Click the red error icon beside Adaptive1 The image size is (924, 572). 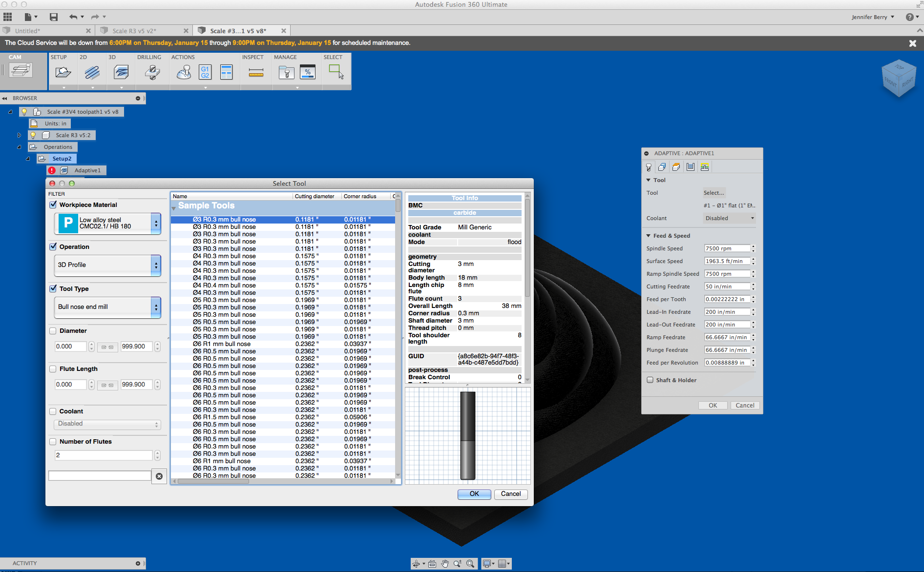point(52,170)
